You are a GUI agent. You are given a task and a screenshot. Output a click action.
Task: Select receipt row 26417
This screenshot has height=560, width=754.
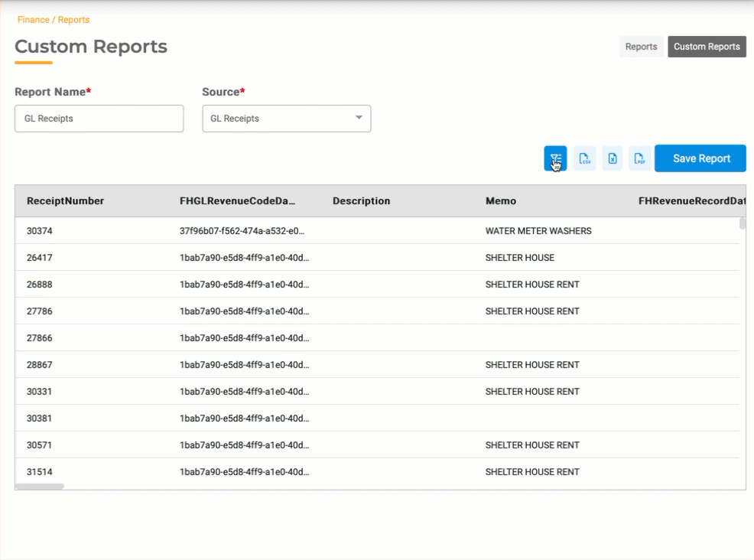pos(40,258)
